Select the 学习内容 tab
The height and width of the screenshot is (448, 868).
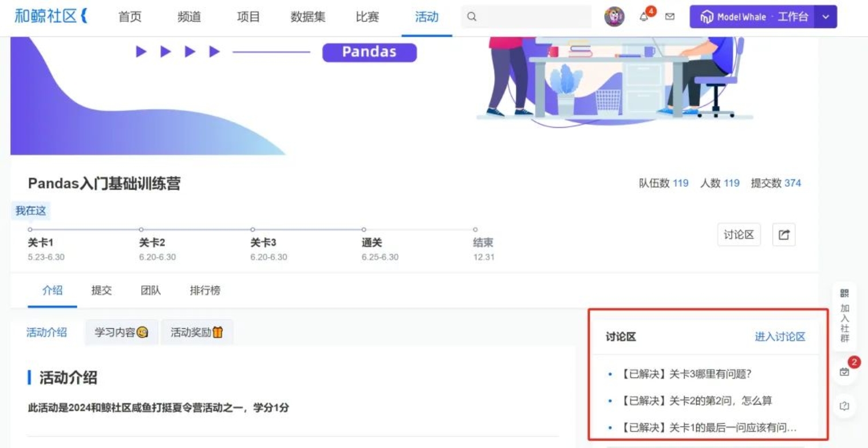[121, 332]
